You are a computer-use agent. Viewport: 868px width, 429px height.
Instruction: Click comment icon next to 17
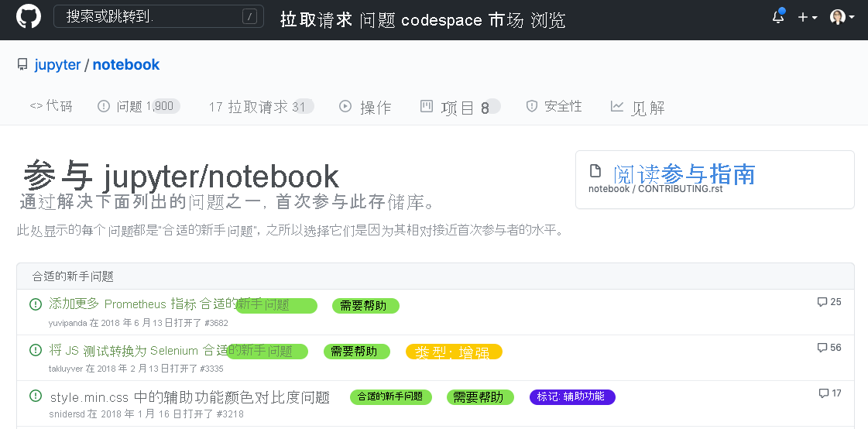(824, 393)
